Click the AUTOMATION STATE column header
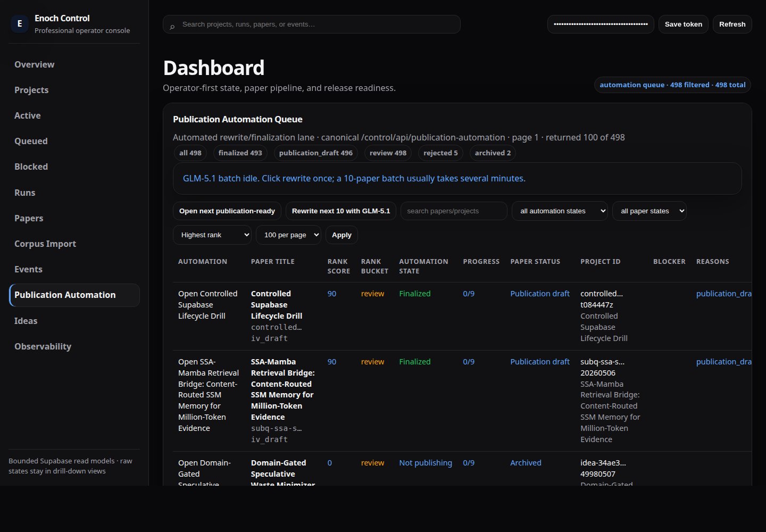766x532 pixels. [424, 267]
